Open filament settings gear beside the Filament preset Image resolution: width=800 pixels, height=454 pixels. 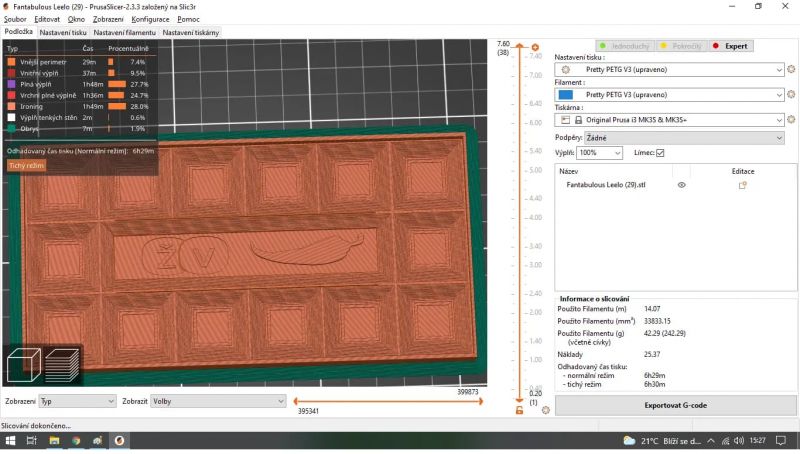(790, 94)
